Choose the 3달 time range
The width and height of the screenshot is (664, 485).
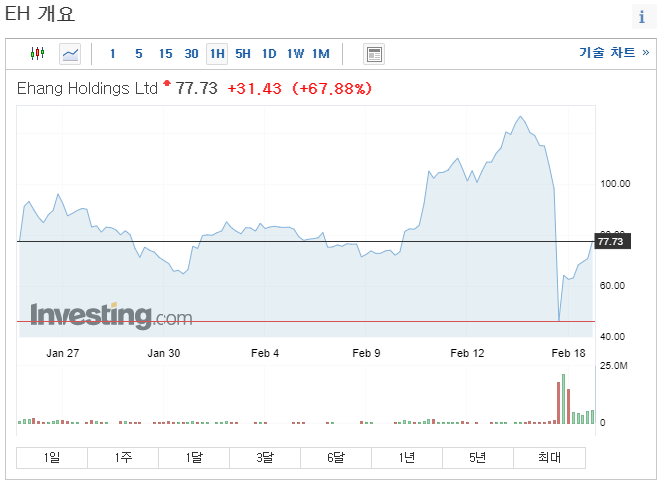point(265,457)
